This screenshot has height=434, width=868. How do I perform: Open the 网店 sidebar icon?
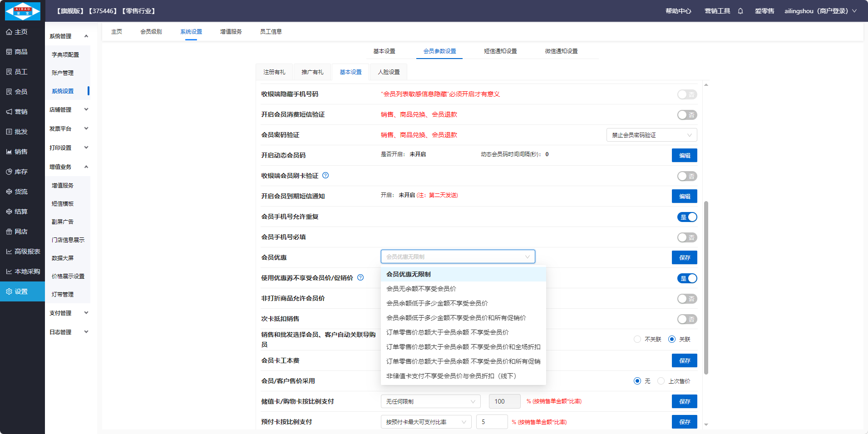9,232
